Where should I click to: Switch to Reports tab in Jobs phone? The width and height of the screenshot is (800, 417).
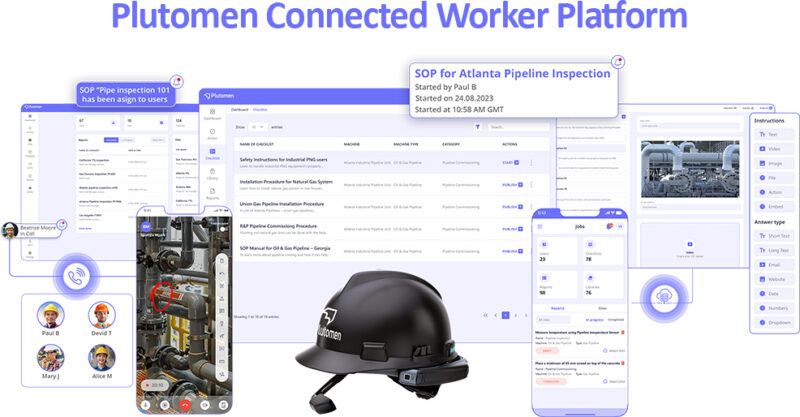click(558, 308)
